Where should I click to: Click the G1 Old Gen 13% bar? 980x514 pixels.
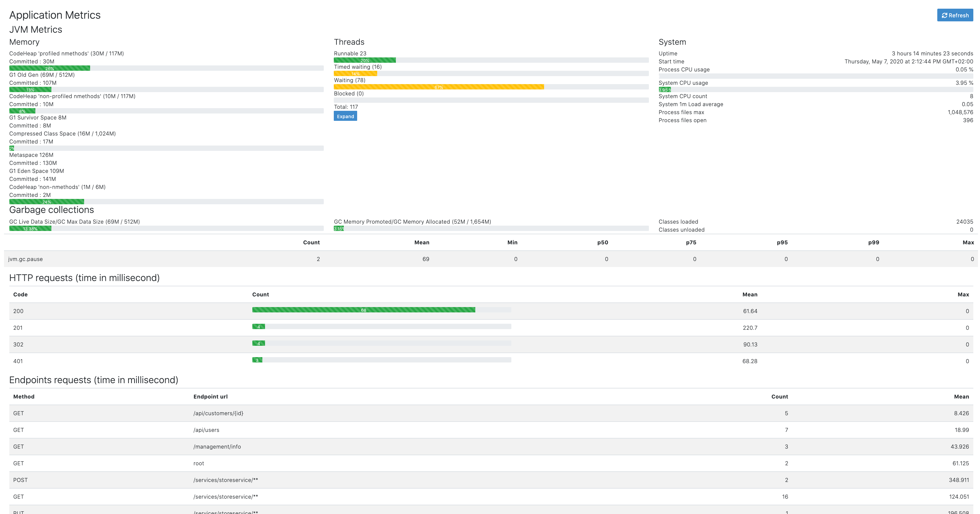(x=30, y=90)
